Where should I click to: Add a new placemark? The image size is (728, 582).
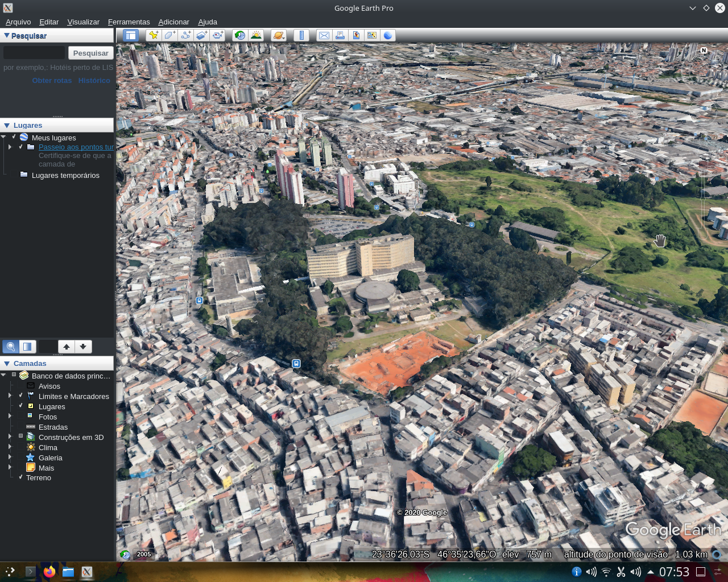click(154, 35)
